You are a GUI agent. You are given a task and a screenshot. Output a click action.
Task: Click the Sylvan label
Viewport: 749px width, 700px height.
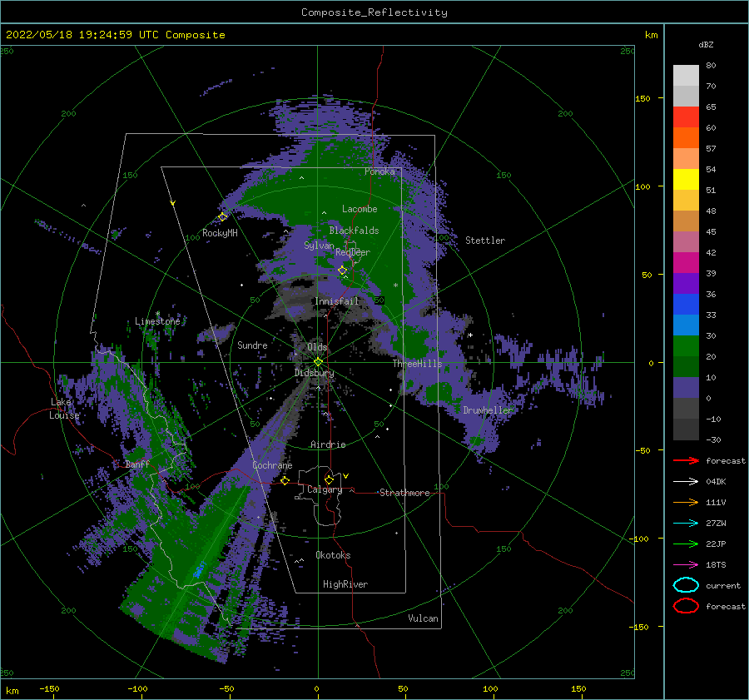(319, 246)
